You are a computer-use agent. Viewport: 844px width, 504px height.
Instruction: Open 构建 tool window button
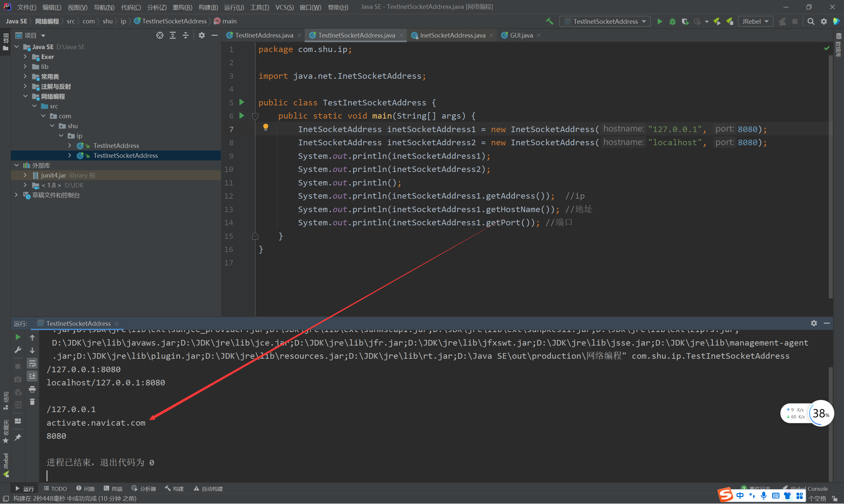point(174,489)
